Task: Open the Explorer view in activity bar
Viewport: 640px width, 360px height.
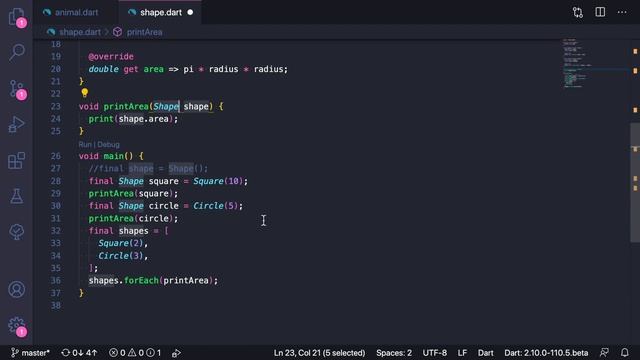Action: point(17,17)
